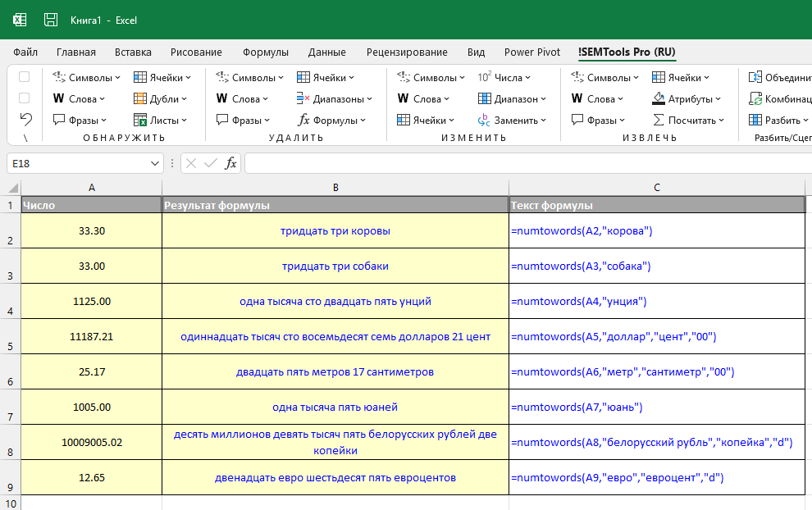This screenshot has width=812, height=510.
Task: Click the Объединить merge tool in the ribbon
Action: (780, 78)
